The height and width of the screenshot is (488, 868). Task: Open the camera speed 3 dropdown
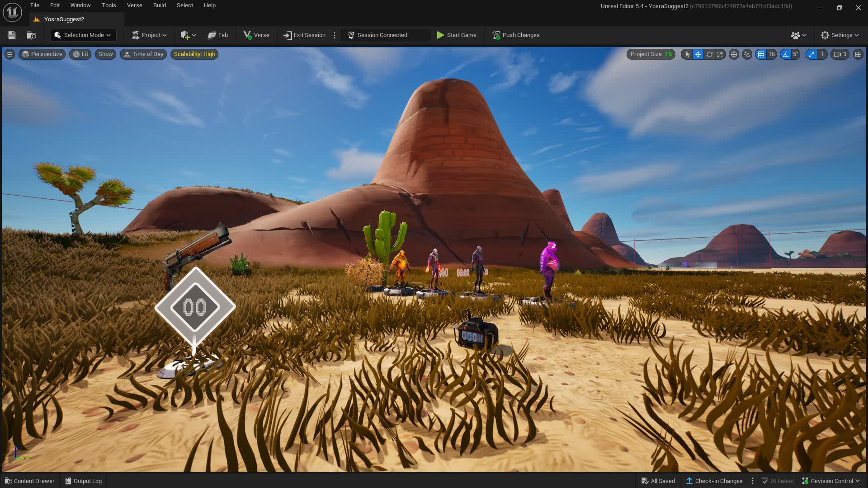tap(840, 54)
